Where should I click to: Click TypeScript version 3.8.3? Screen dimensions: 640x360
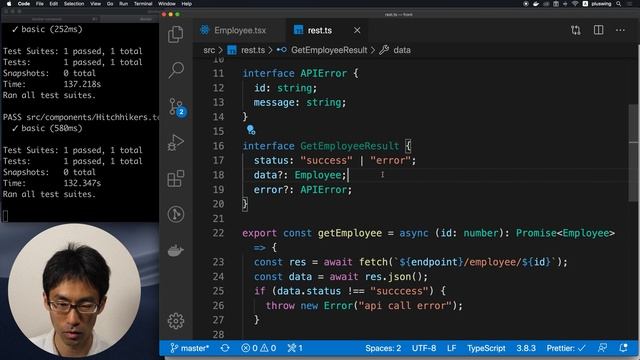point(526,348)
